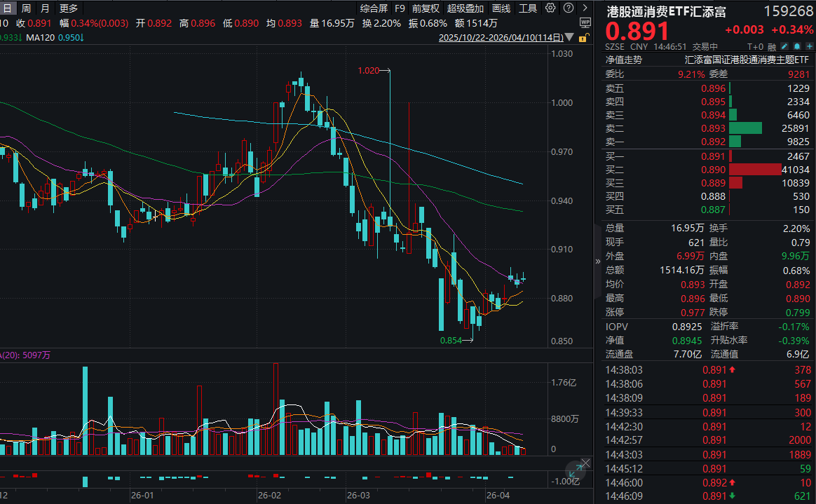Screen dimensions: 816x504
Task: Click the 超级叠加 overlay button
Action: (465, 8)
